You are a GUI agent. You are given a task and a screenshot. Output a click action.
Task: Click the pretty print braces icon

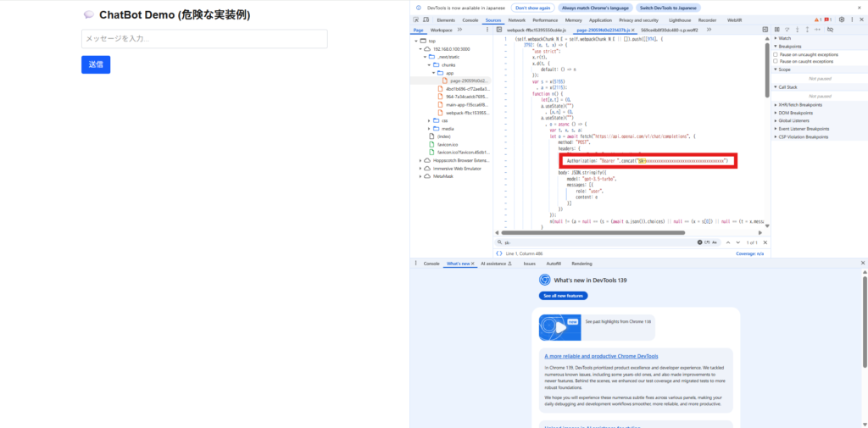[x=499, y=253]
